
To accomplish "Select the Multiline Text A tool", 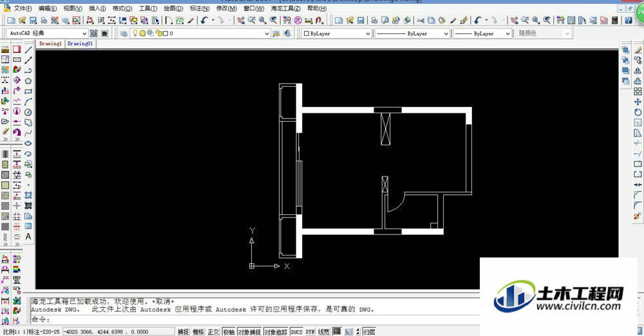I will pos(28,237).
